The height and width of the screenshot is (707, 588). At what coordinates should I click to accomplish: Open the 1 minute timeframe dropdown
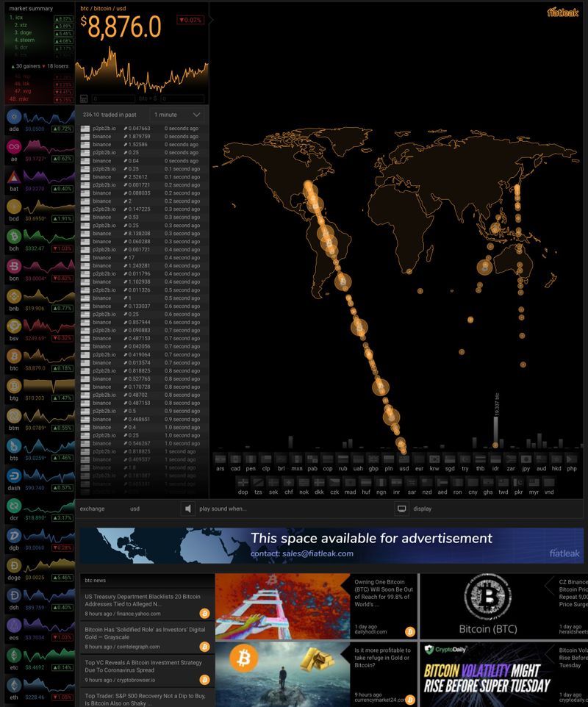click(176, 115)
